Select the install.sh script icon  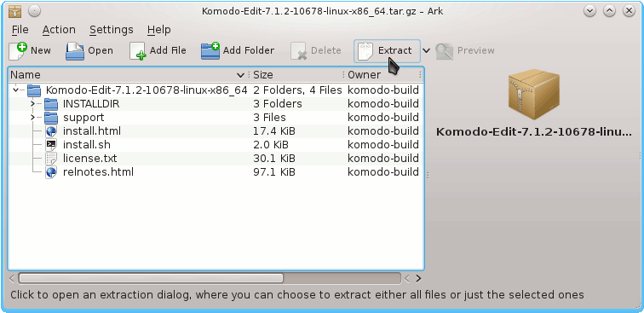click(x=51, y=145)
